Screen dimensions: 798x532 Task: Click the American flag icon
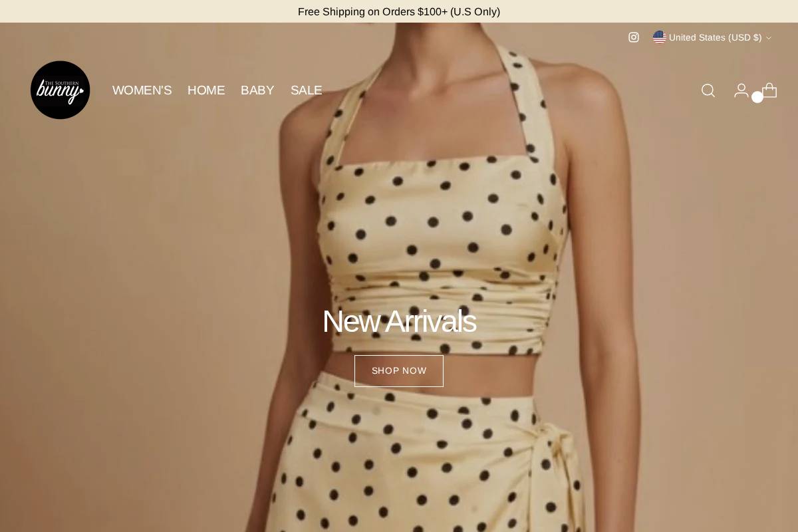pos(659,37)
